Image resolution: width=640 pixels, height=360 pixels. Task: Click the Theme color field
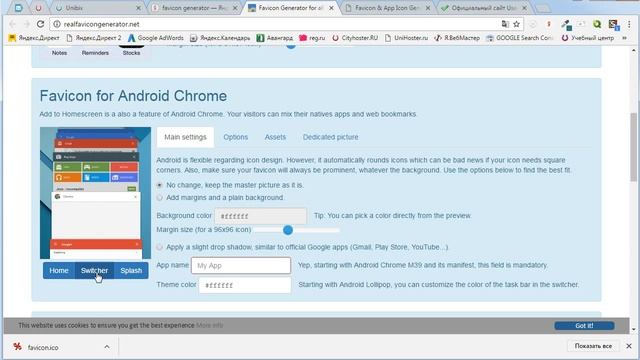coord(245,285)
